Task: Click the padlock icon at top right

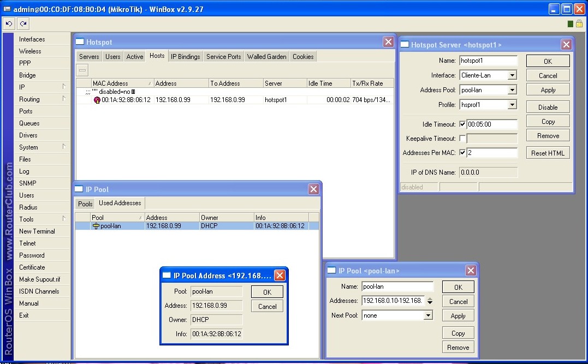Action: pos(579,23)
